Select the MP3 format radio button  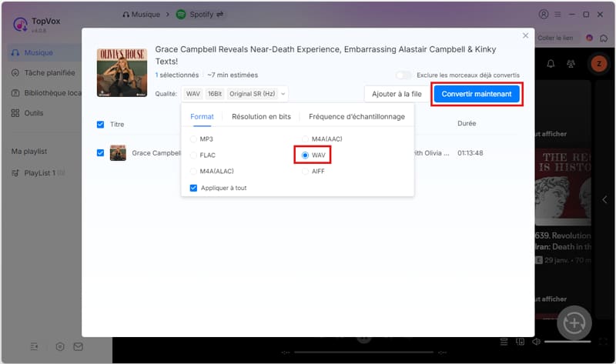click(x=193, y=139)
